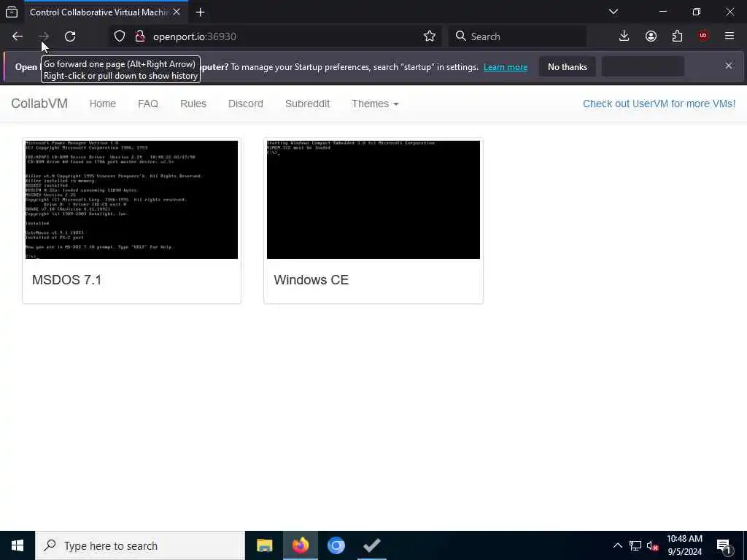747x560 pixels.
Task: Open Firefox View in the tab bar
Action: click(x=12, y=12)
